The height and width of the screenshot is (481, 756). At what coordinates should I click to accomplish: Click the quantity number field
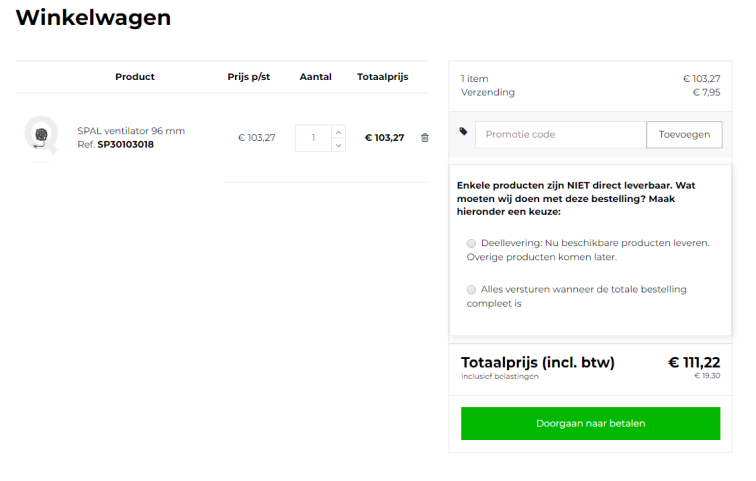tap(313, 138)
